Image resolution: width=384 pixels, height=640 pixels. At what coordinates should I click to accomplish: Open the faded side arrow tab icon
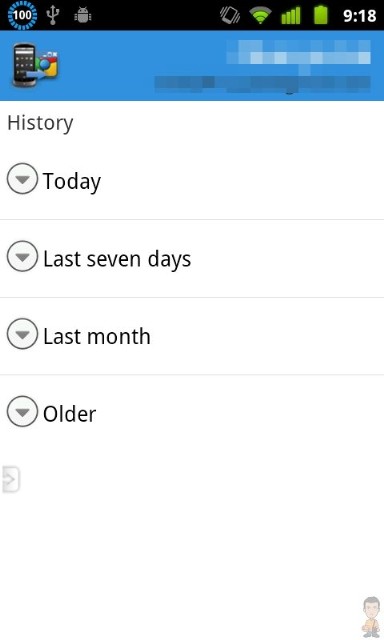11,478
